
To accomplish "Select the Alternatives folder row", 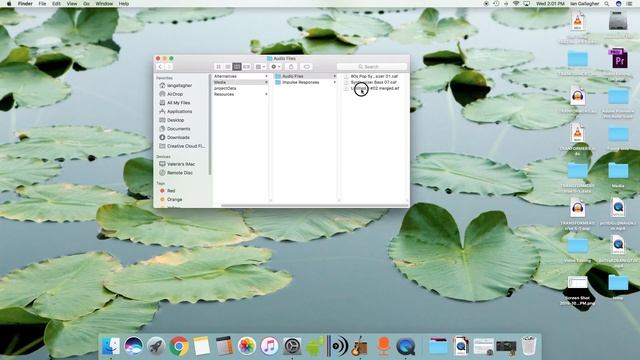I will pyautogui.click(x=240, y=76).
